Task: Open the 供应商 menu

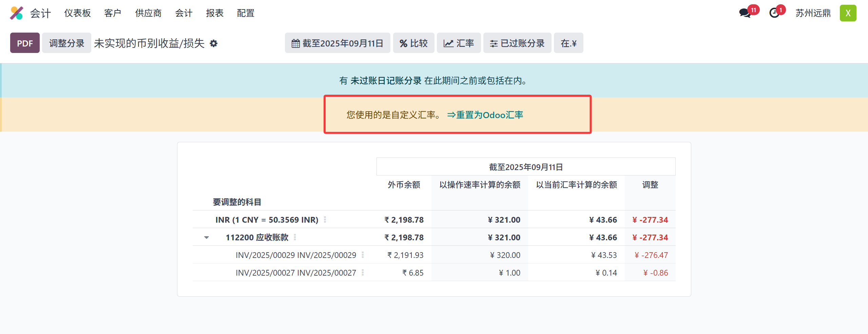Action: pos(148,13)
